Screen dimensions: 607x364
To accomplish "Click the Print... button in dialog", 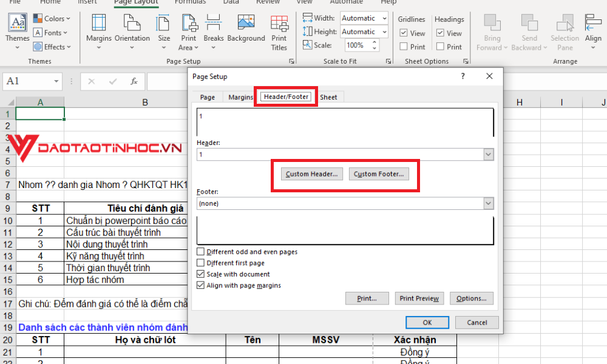I will coord(367,298).
